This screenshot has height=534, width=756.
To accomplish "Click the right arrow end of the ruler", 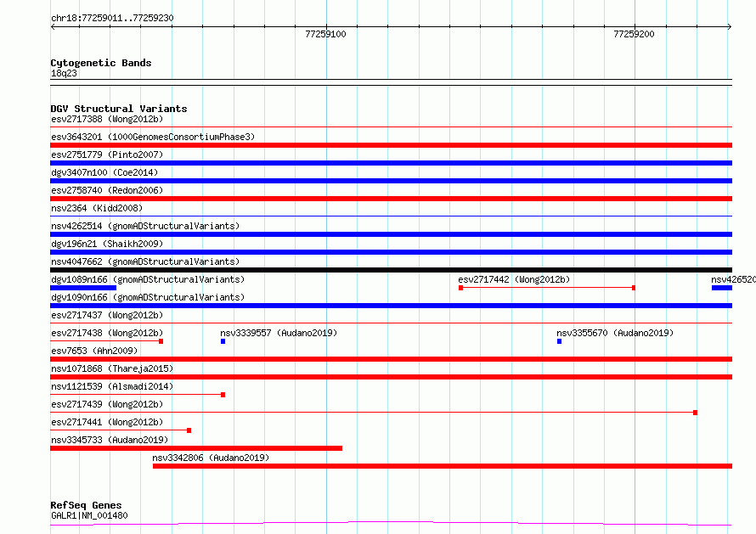I will pos(730,27).
